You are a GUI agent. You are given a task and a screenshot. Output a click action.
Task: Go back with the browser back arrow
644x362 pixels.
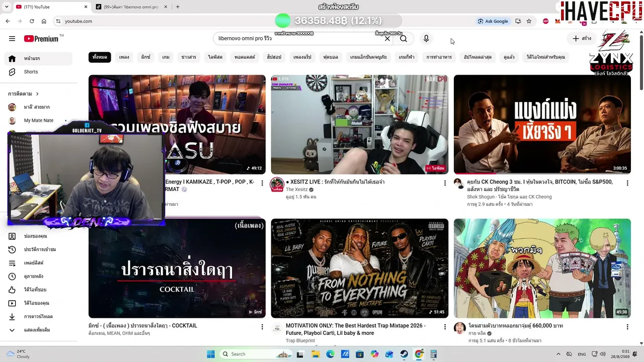point(8,21)
